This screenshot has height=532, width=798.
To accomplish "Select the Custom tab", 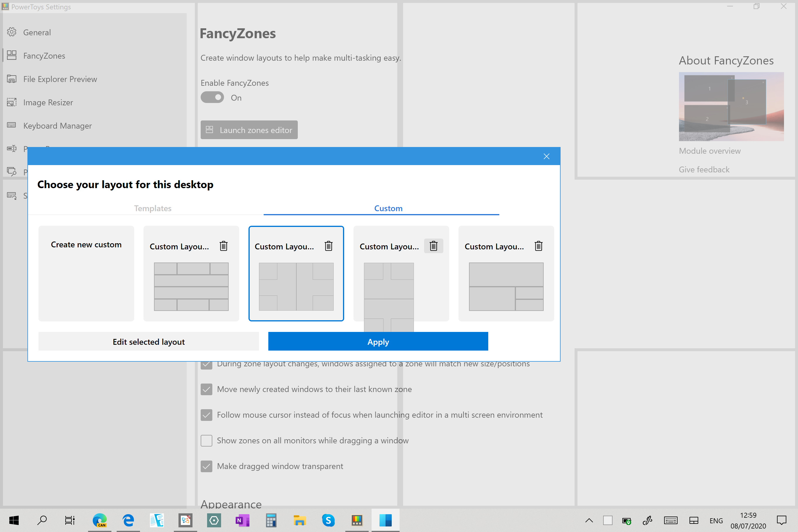I will 388,208.
